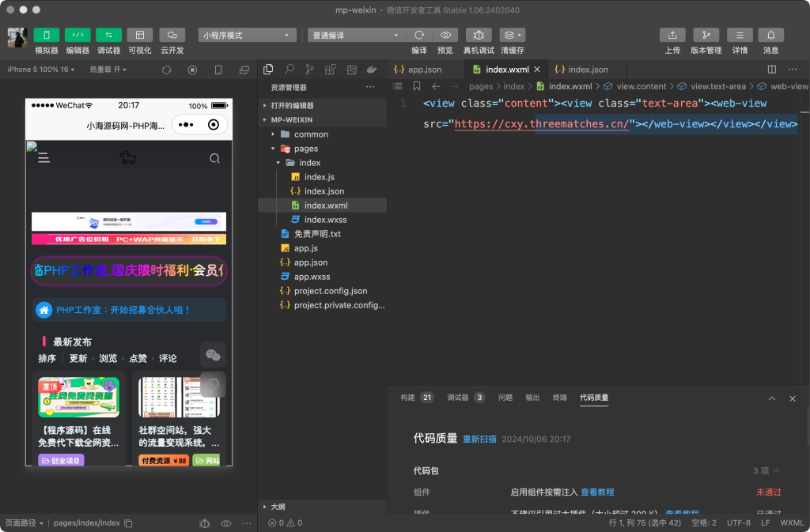Open the 云开发 cloud console
The image size is (810, 532).
[172, 35]
